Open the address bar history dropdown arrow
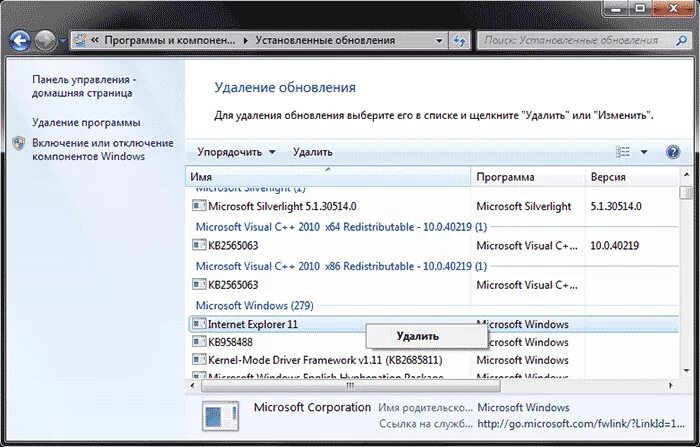This screenshot has height=447, width=700. tap(439, 41)
